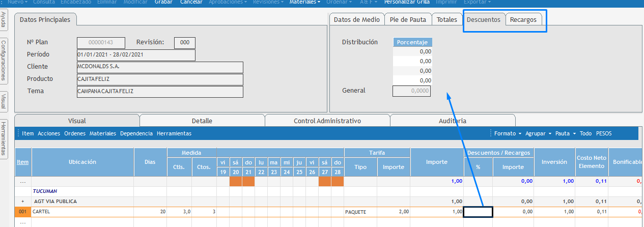Go to the Control Administrativo tab

[x=327, y=121]
